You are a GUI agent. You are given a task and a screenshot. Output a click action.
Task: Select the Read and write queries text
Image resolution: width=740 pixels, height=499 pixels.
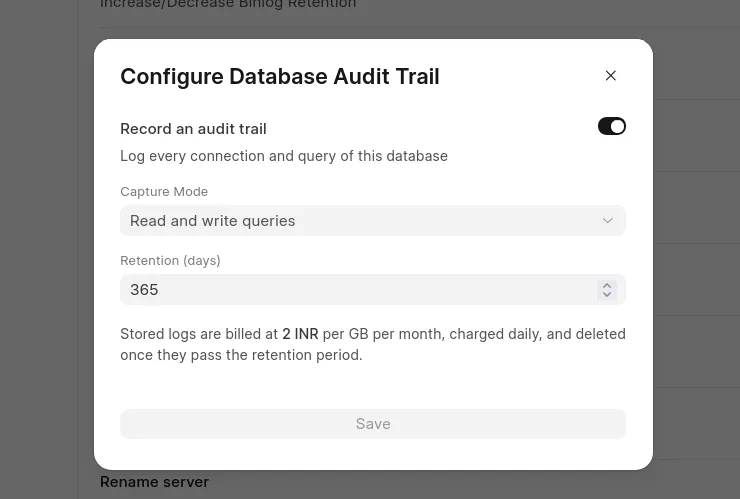[x=212, y=221]
